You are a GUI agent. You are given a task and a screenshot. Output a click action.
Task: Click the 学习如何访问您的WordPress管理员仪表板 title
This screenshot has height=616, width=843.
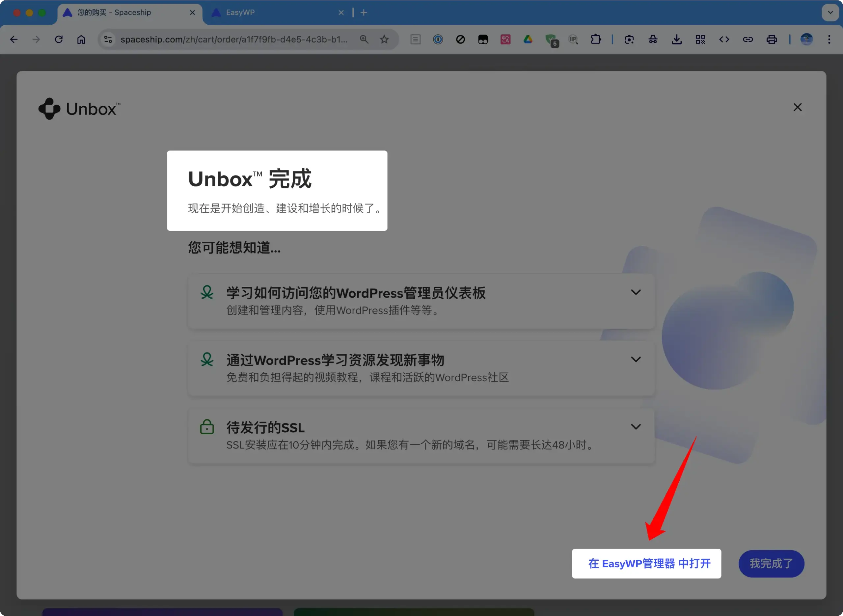(356, 293)
